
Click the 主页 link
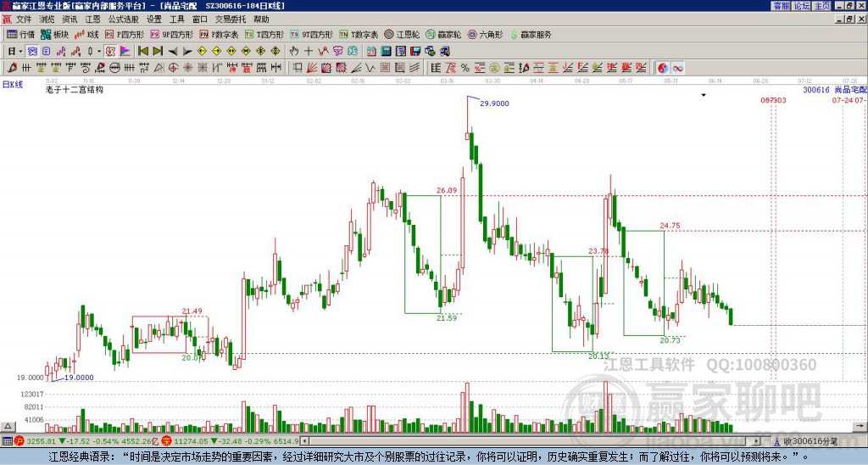[x=821, y=6]
